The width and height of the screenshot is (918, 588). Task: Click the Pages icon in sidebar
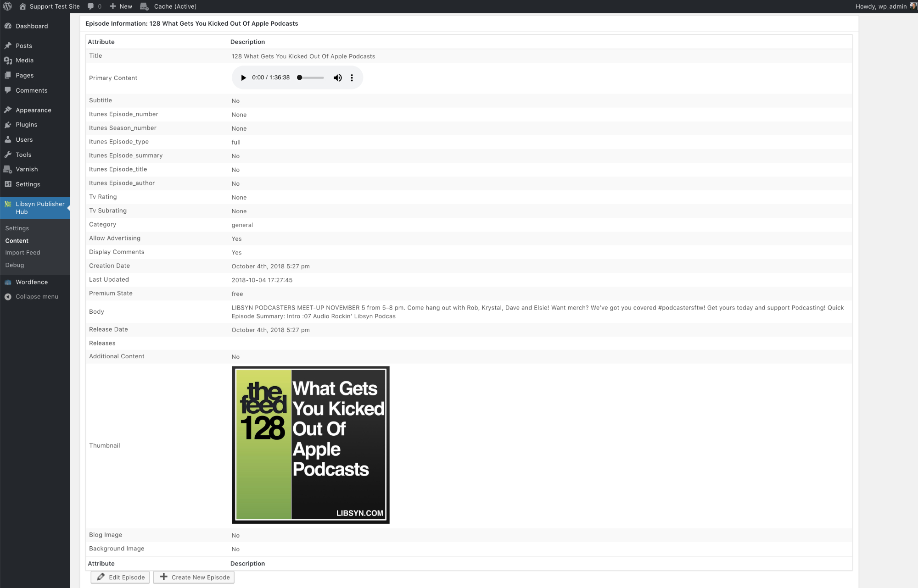pos(8,75)
